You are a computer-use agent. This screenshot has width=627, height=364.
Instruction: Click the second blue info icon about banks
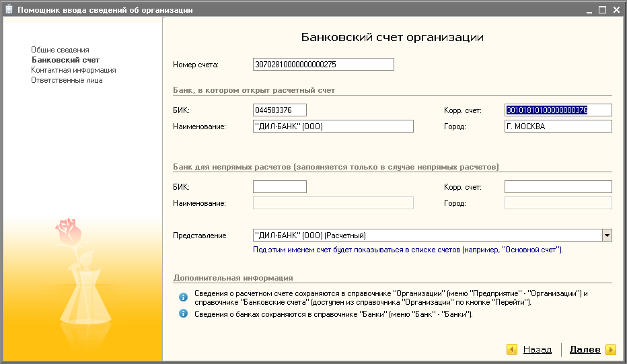(x=182, y=314)
